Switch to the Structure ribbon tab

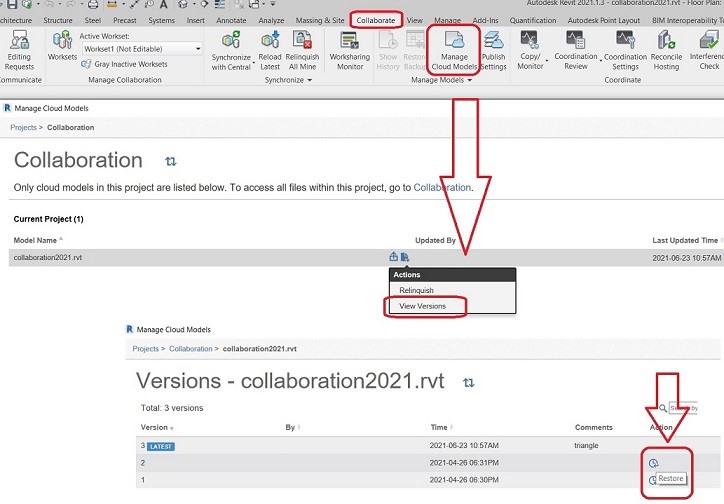click(x=58, y=20)
